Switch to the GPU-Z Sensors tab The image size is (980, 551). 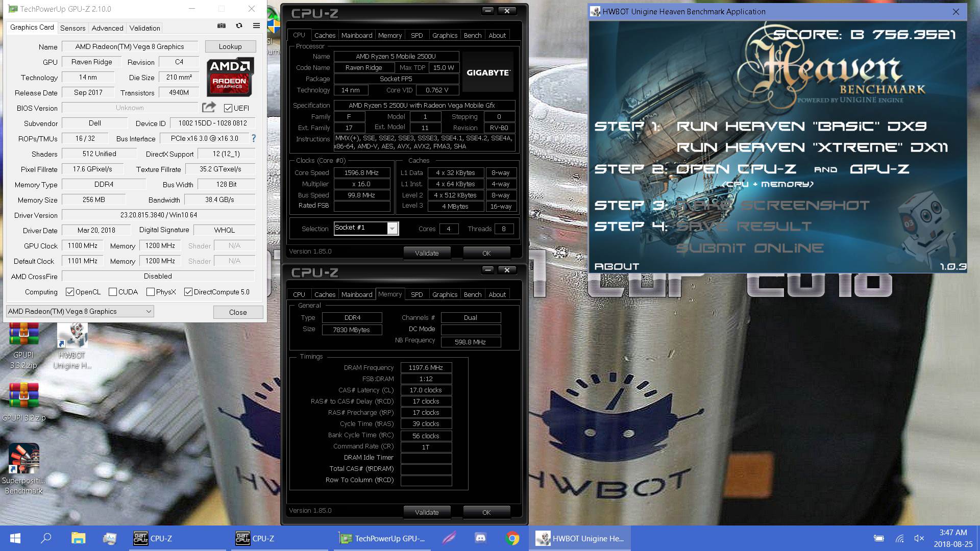click(x=72, y=28)
